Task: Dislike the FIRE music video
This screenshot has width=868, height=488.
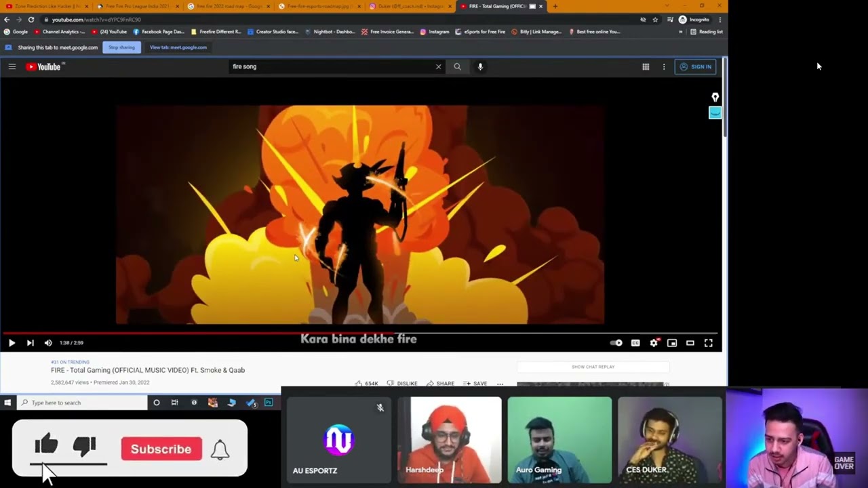Action: click(402, 384)
